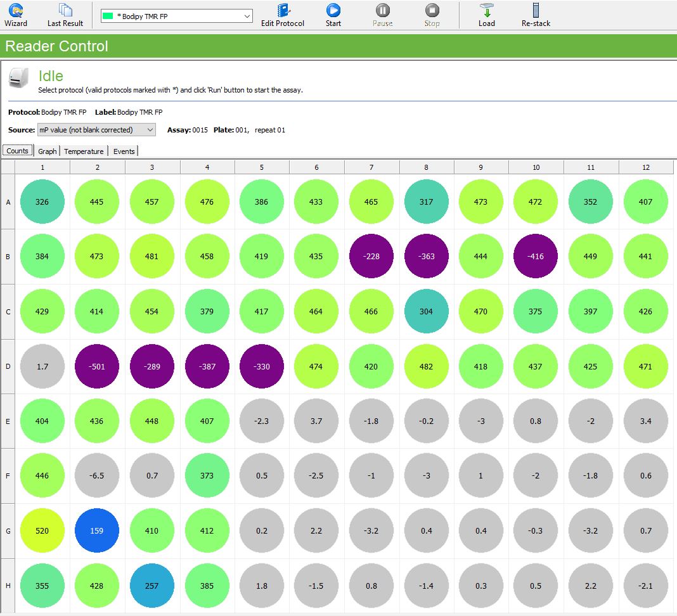Image resolution: width=677 pixels, height=616 pixels.
Task: Select the Events tab
Action: (x=124, y=151)
